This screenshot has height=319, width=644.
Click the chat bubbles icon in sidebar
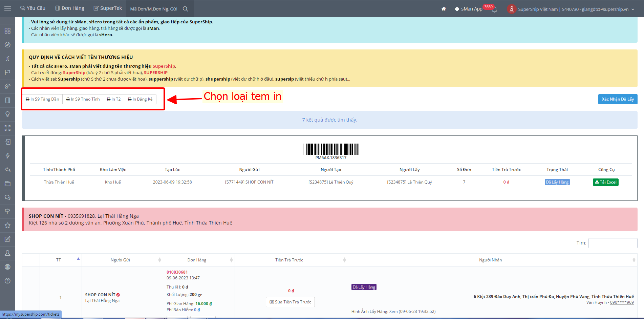click(7, 197)
